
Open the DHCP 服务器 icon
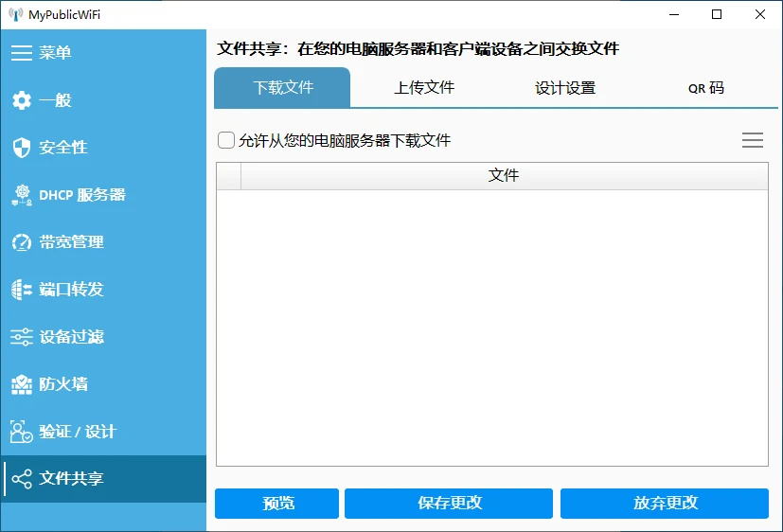pos(21,195)
